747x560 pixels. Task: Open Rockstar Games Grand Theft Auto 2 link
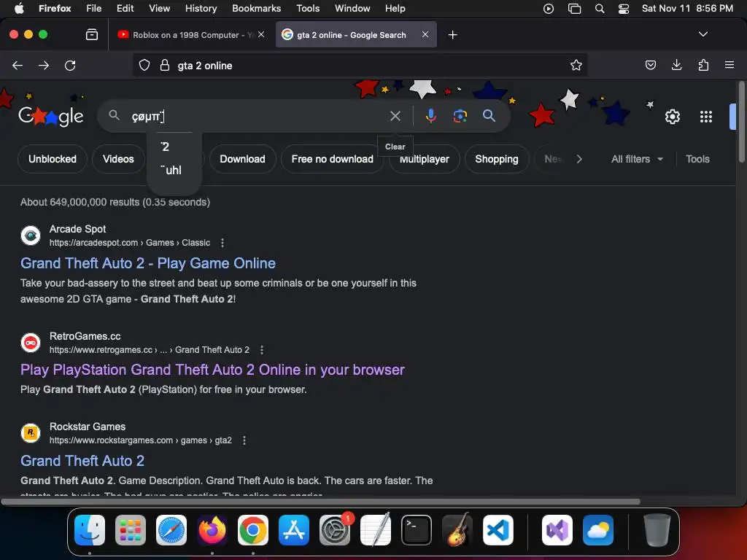[x=82, y=461]
